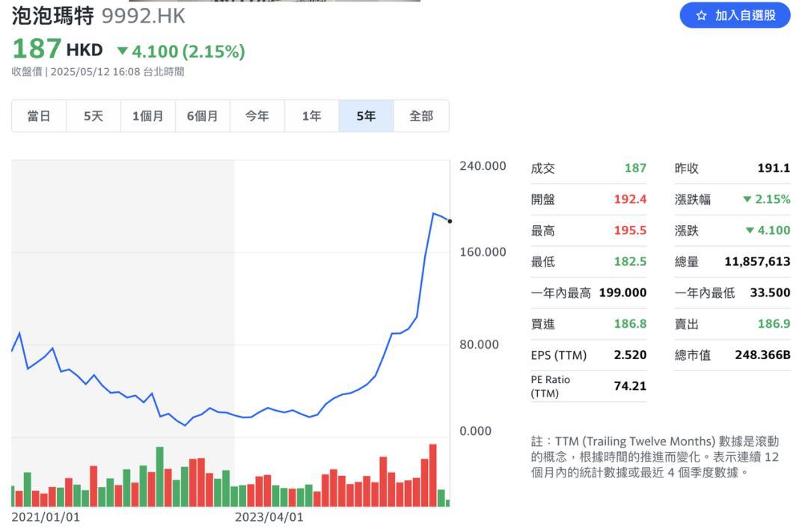Choose the 1年 chart tab
808x532 pixels.
point(312,116)
